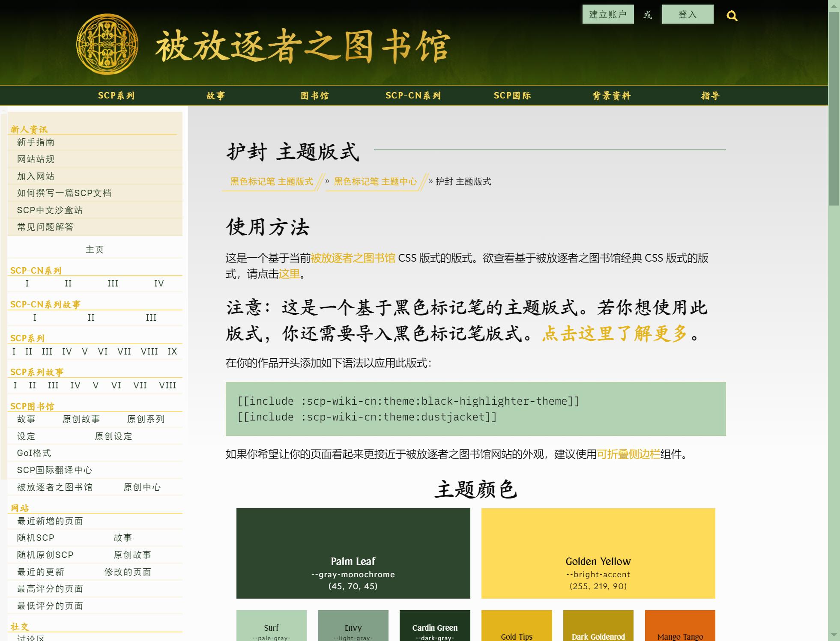The width and height of the screenshot is (840, 641).
Task: Click 随机SCP in the sidebar
Action: click(36, 538)
